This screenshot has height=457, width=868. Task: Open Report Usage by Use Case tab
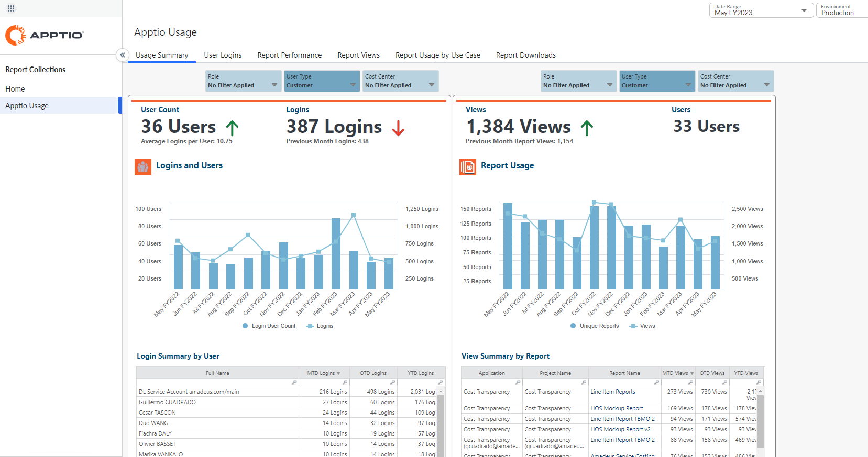pyautogui.click(x=438, y=55)
